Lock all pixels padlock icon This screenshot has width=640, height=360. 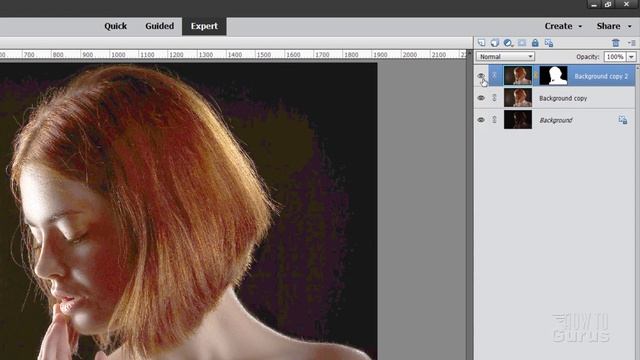tap(535, 43)
